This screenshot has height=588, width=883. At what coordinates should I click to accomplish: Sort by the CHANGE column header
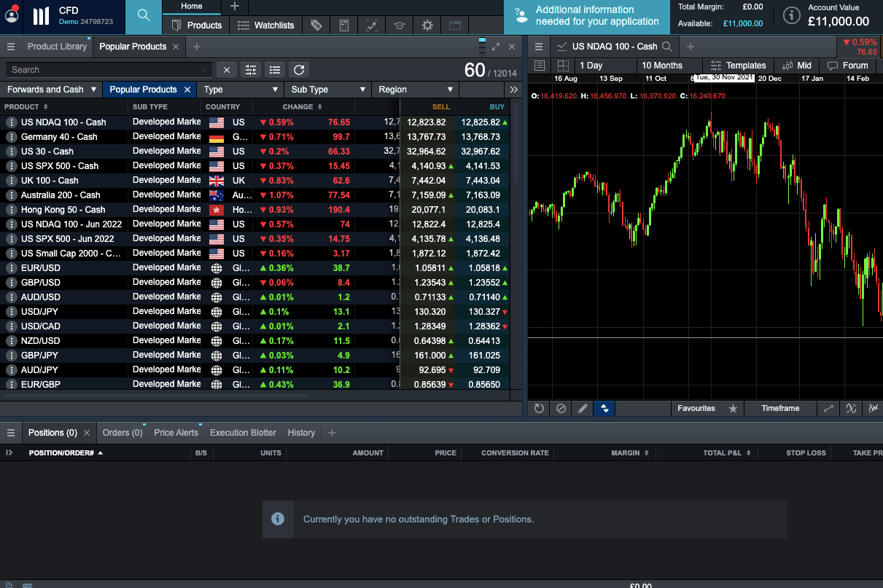(x=303, y=106)
